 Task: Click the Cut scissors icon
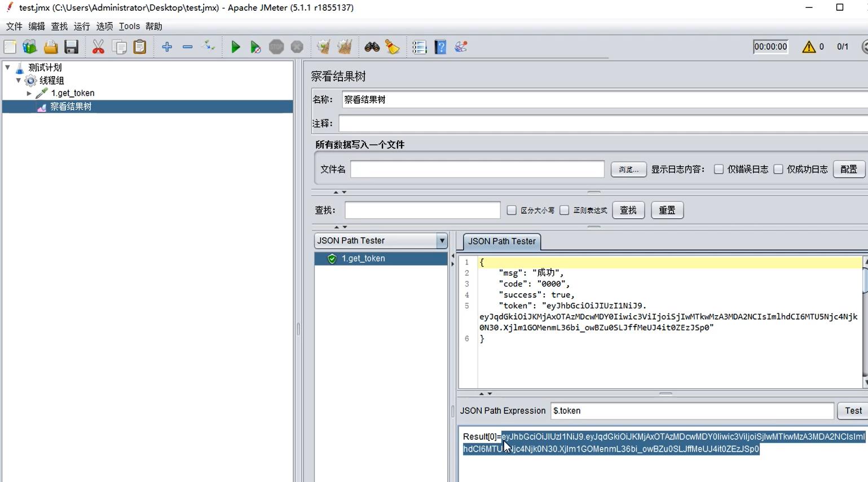point(98,47)
